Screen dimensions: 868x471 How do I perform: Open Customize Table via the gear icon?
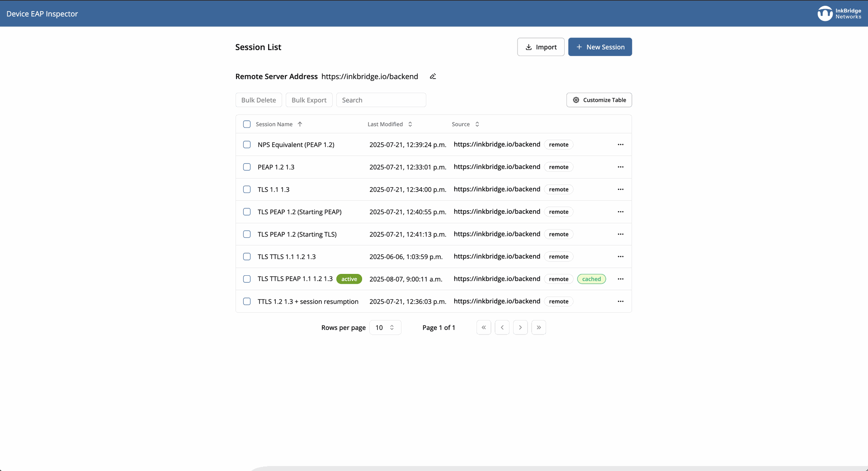coord(575,100)
